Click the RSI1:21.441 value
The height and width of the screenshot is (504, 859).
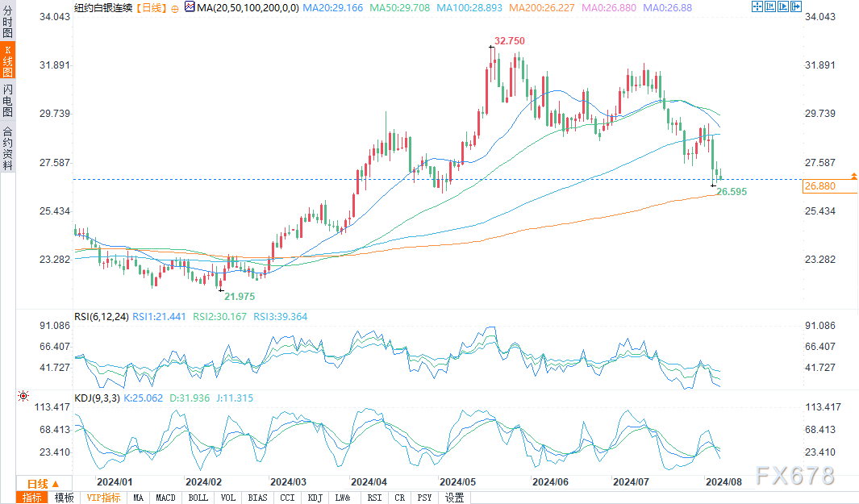click(x=160, y=317)
